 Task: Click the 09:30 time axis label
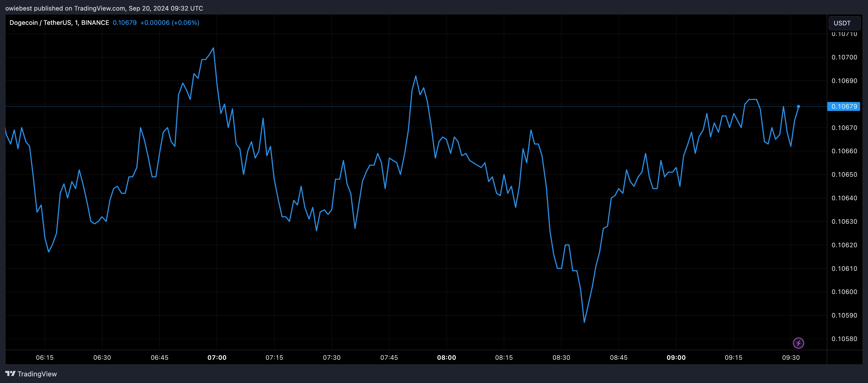791,357
